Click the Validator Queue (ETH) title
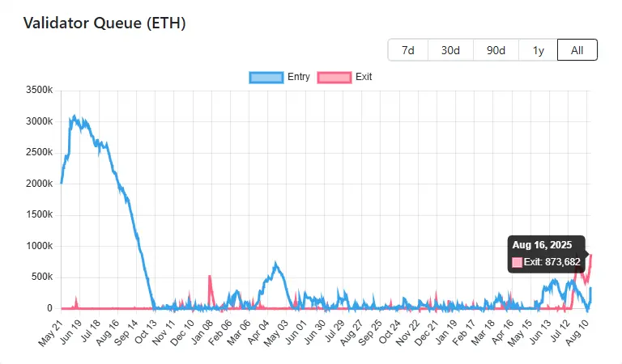Screen dimensions: 622x364 click(104, 23)
